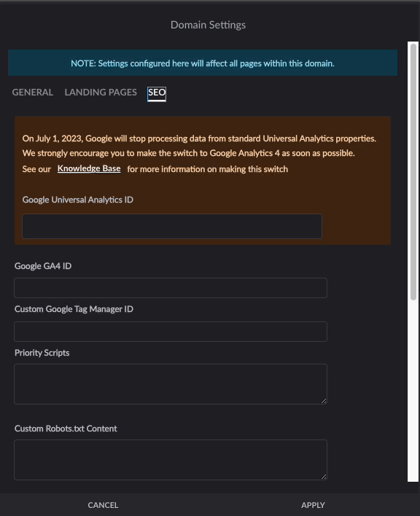Click the Google Universal Analytics ID field

coord(172,227)
